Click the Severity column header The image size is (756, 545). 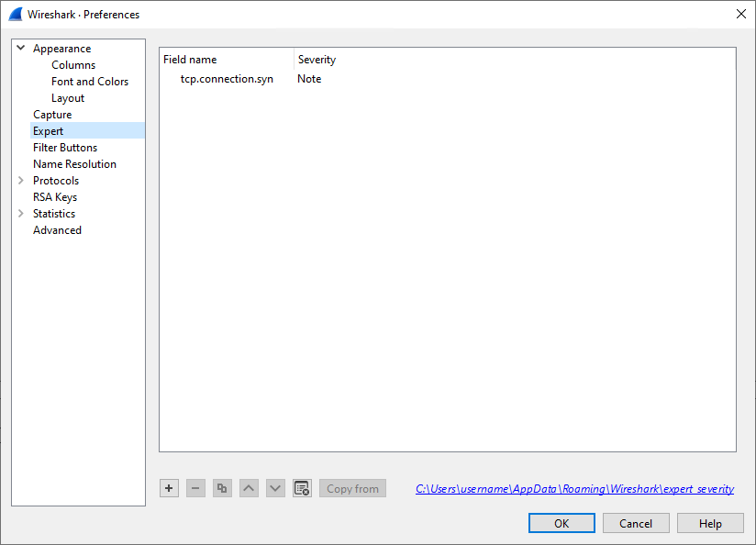317,60
